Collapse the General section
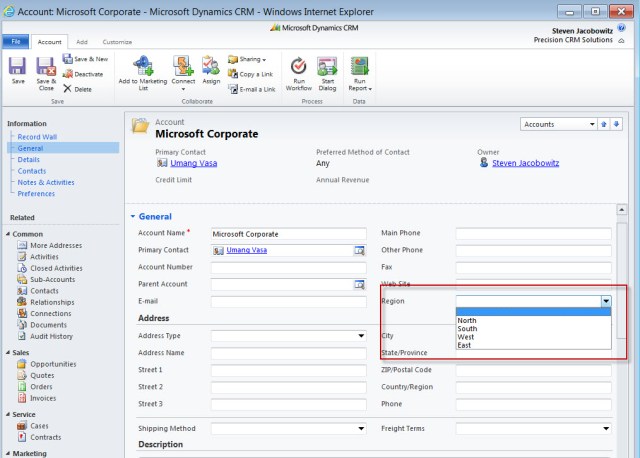Viewport: 640px width, 458px height. point(134,216)
